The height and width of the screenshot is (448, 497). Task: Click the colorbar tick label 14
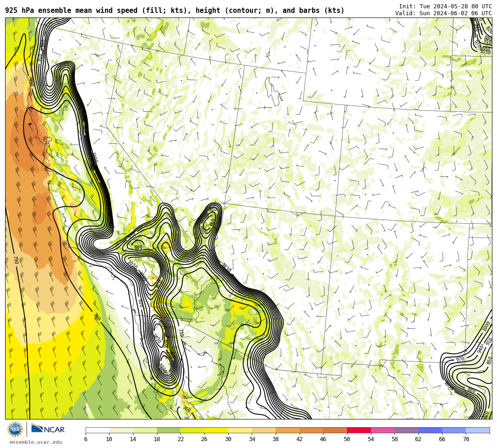(133, 439)
